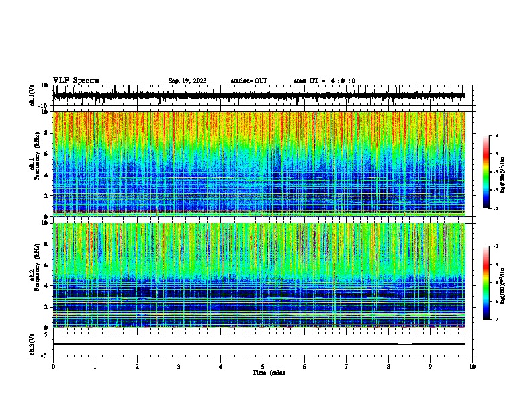This screenshot has height=411, width=532.
Task: Click the date 'Sep. 19, 2023'
Action: click(187, 81)
